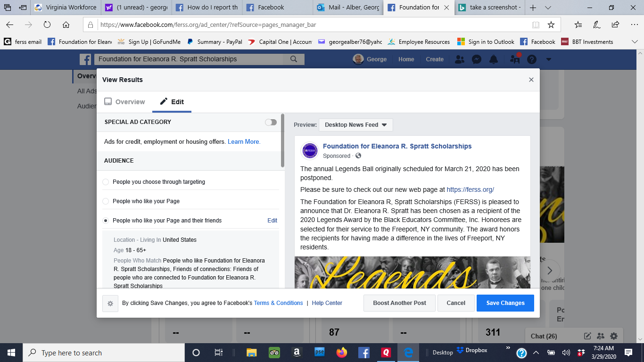644x362 pixels.
Task: Select People you choose through targeting
Action: [106, 182]
